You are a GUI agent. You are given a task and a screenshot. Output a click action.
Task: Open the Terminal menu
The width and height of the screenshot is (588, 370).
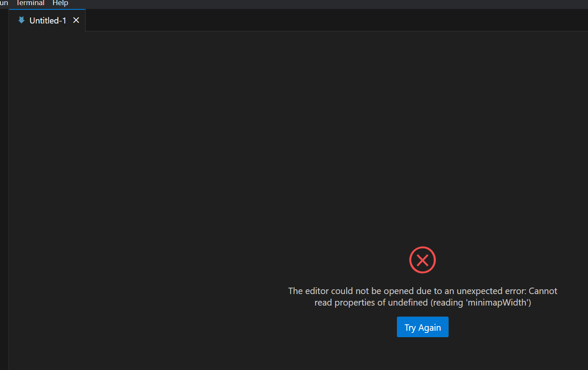point(30,3)
